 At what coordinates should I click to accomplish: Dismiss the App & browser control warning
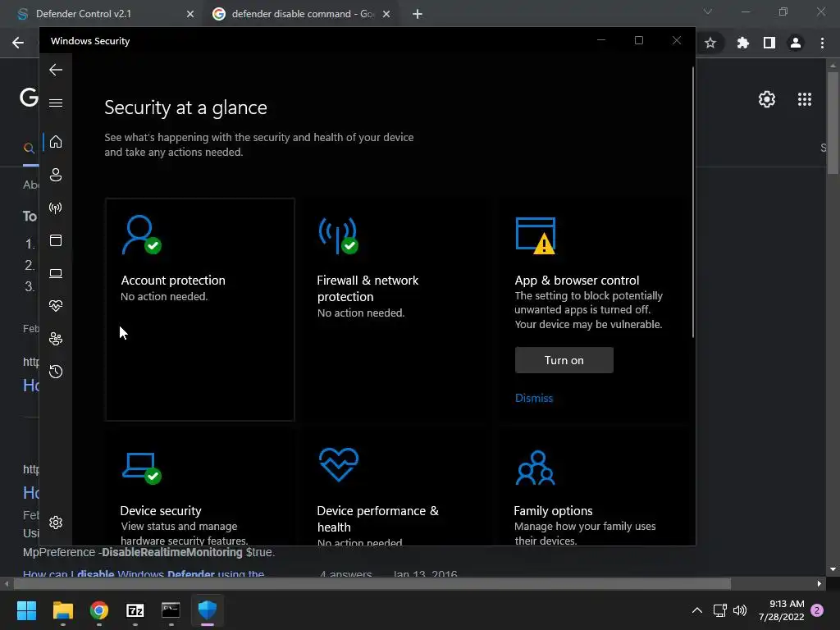[x=533, y=398]
